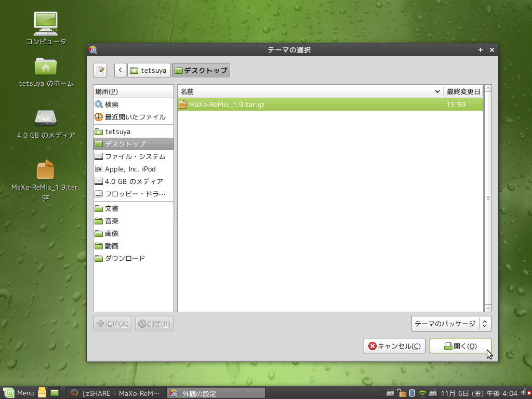Viewport: 532px width, 399px height.
Task: Select tetsuya のホーム desktop icon
Action: point(46,72)
